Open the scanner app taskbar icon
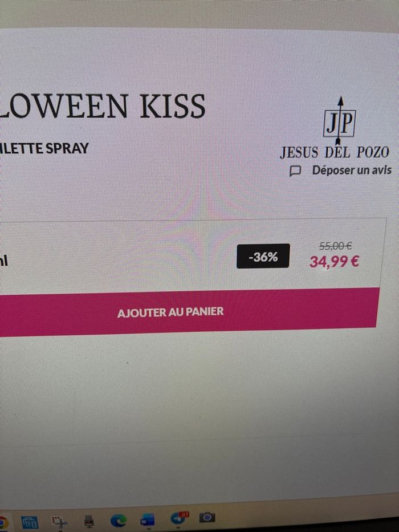This screenshot has width=399, height=532. pyautogui.click(x=89, y=521)
